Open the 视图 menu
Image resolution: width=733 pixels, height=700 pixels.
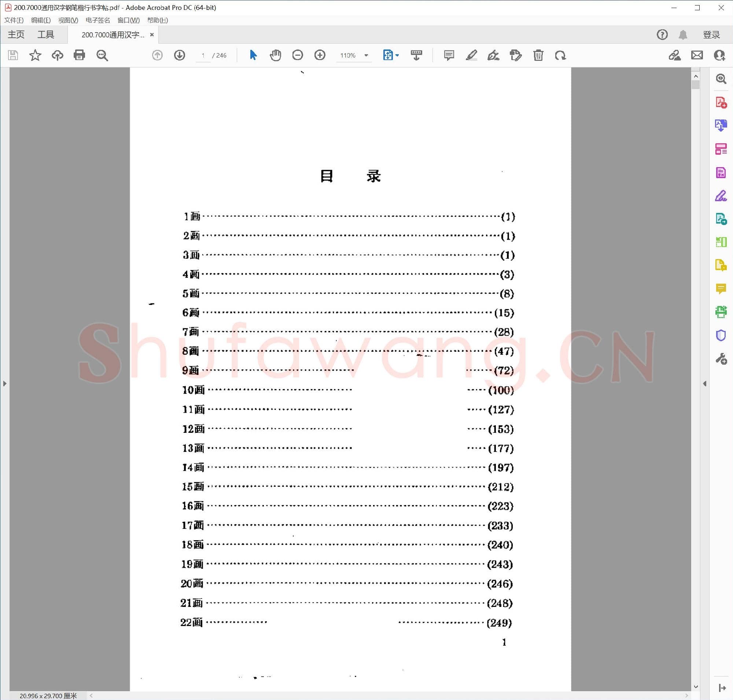(68, 20)
